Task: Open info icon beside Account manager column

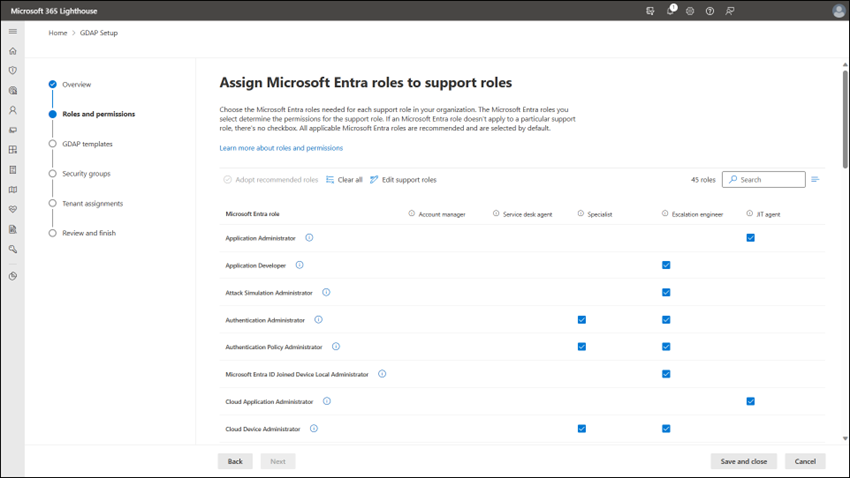Action: 411,214
